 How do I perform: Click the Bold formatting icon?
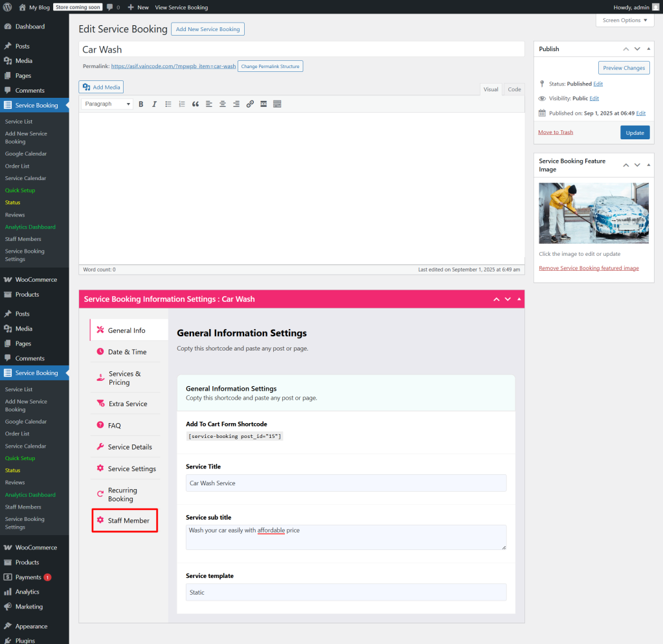coord(141,104)
